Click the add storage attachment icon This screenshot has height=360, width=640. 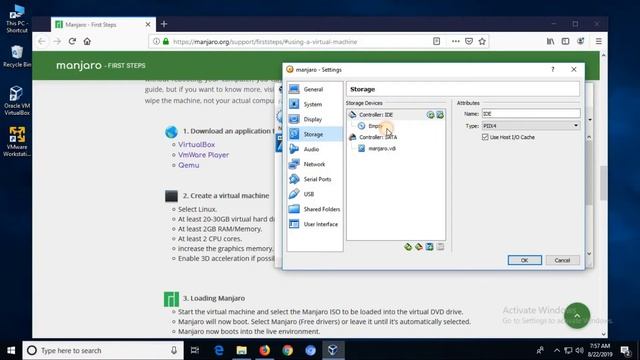tap(429, 247)
